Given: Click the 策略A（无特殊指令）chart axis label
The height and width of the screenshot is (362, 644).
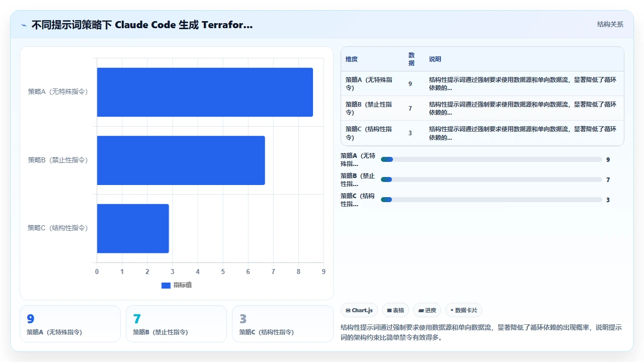Looking at the screenshot, I should pyautogui.click(x=58, y=92).
